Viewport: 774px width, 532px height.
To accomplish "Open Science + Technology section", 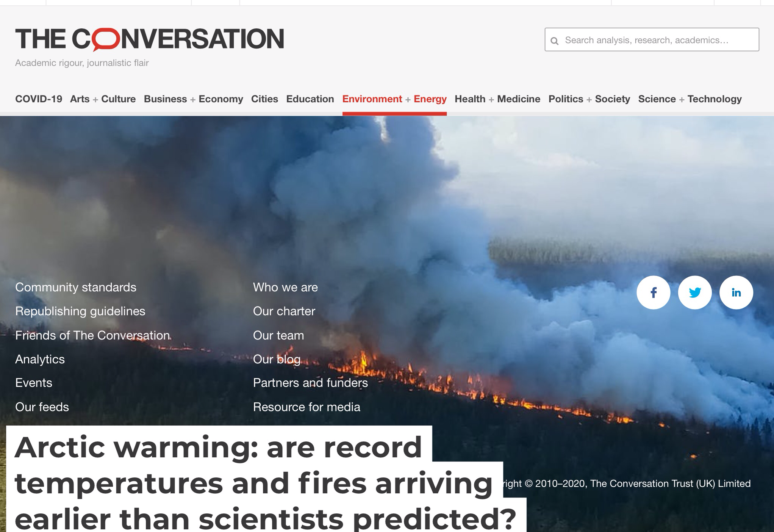I will [690, 99].
